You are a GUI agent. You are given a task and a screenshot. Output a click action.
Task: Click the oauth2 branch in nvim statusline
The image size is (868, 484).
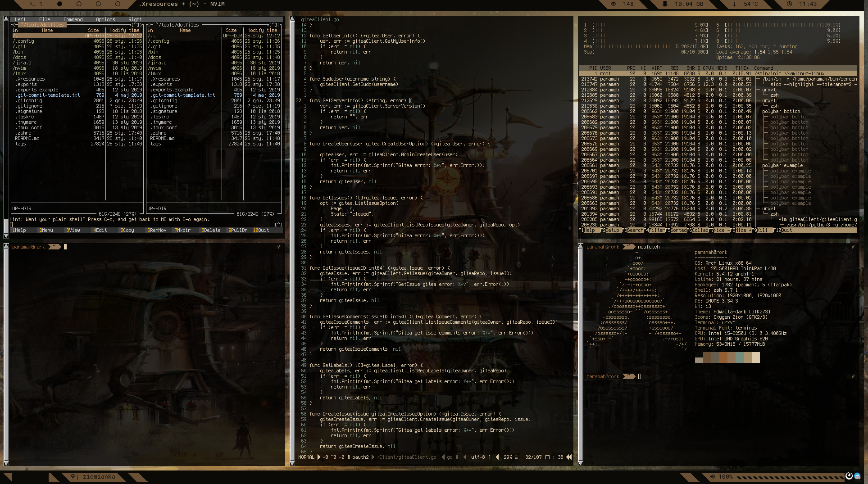[360, 457]
